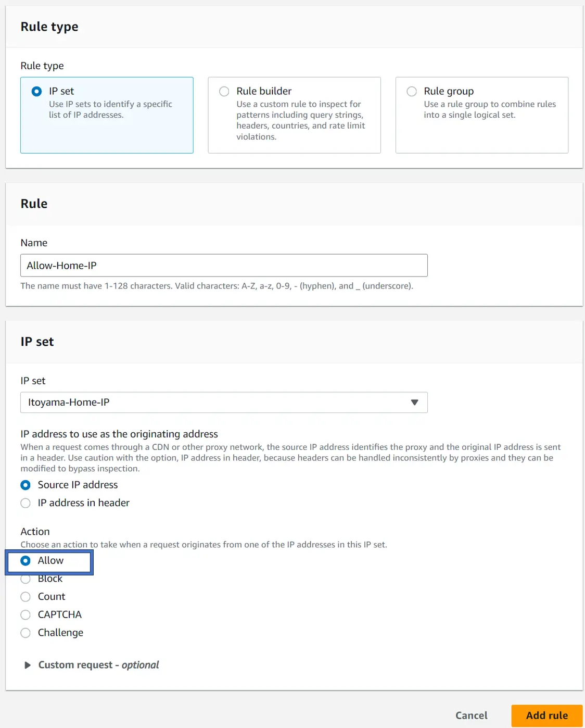Click the IP set card description text
Viewport: 585px width, 728px height.
(110, 109)
